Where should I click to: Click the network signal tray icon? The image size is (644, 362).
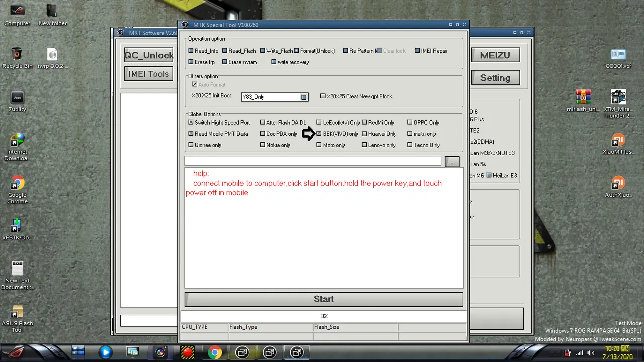580,353
